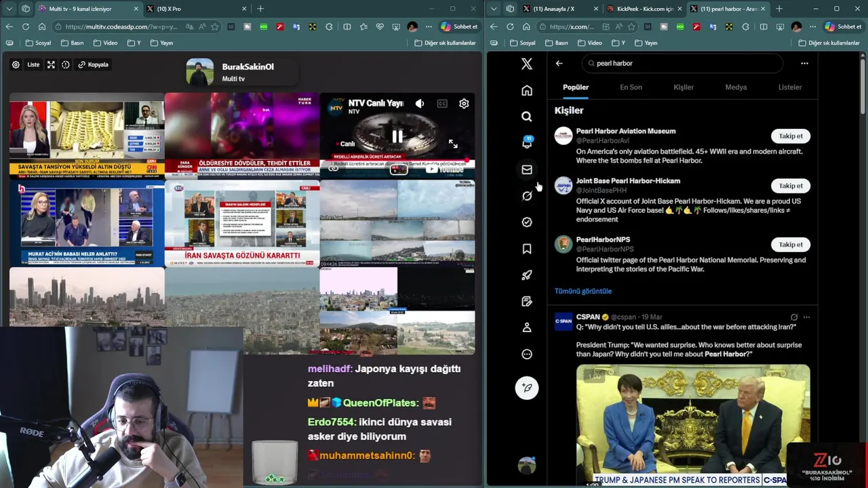The height and width of the screenshot is (488, 868).
Task: Click the pearl harbor search field
Action: 682,63
